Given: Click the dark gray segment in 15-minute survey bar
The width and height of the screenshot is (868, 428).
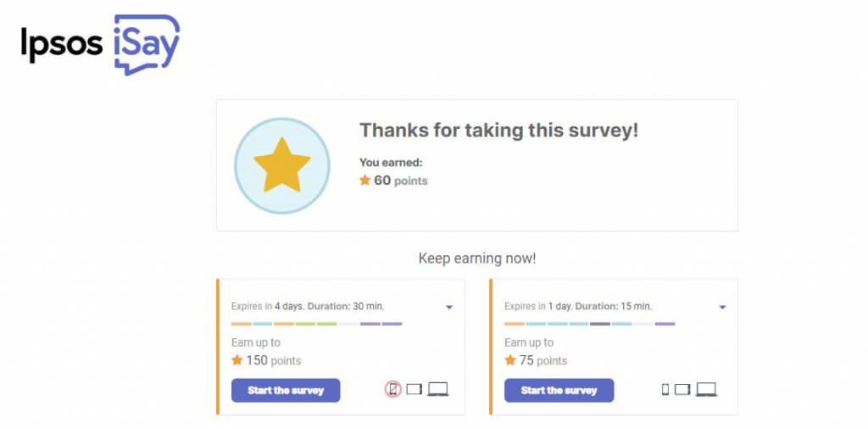Looking at the screenshot, I should pos(600,324).
